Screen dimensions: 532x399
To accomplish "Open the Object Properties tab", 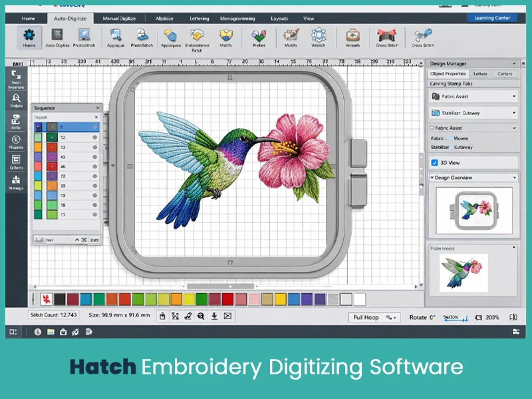I will pyautogui.click(x=448, y=74).
